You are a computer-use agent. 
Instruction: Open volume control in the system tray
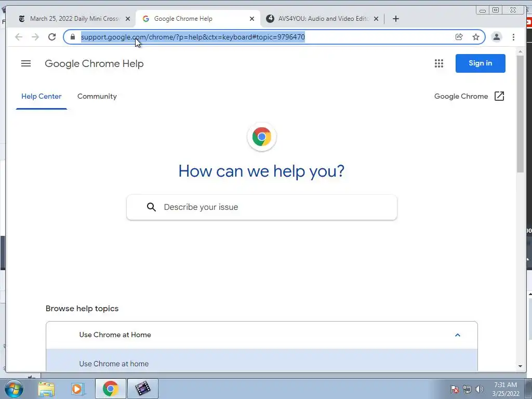coord(480,389)
